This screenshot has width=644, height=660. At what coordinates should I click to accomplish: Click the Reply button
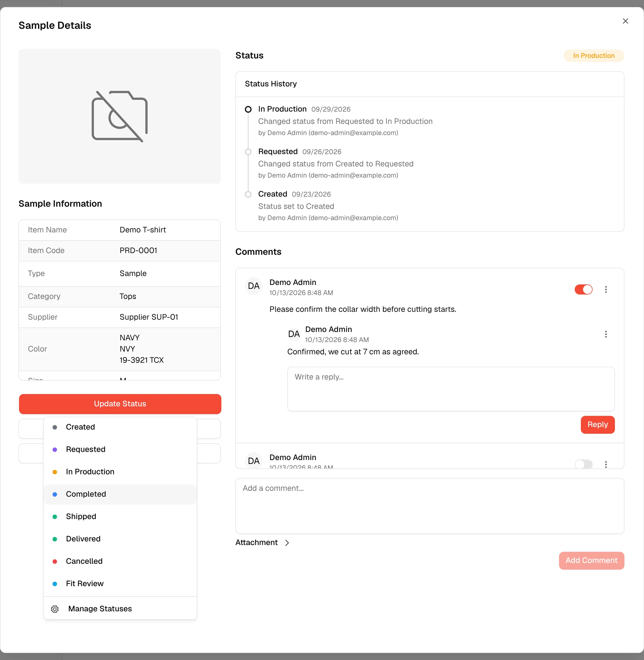tap(597, 425)
